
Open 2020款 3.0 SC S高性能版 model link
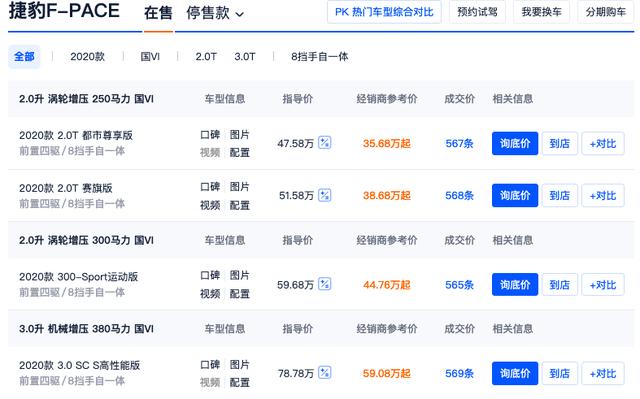click(80, 365)
